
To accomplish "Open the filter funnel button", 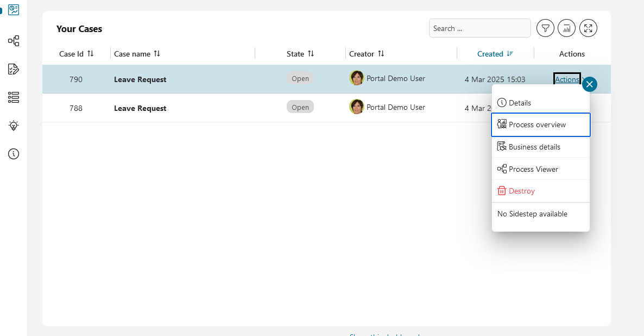I will click(x=545, y=28).
